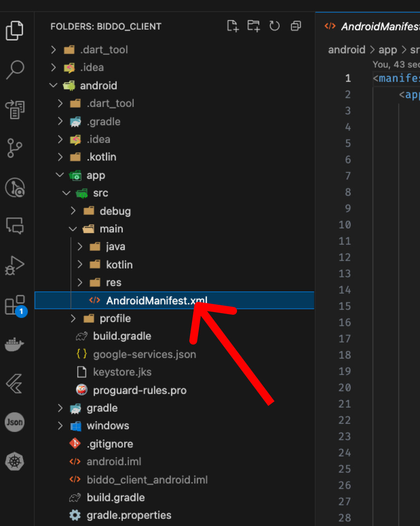Create a new folder in explorer header
This screenshot has width=420, height=526.
coord(253,26)
